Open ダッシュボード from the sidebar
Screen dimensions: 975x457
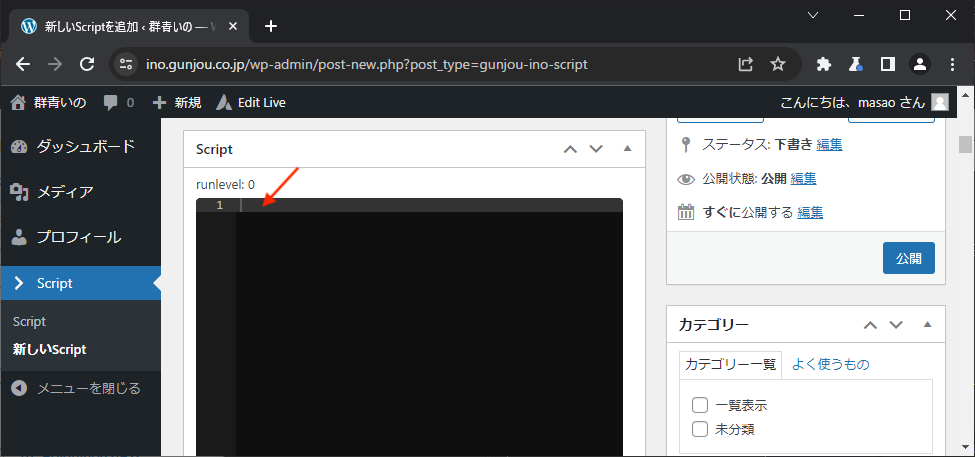[85, 146]
